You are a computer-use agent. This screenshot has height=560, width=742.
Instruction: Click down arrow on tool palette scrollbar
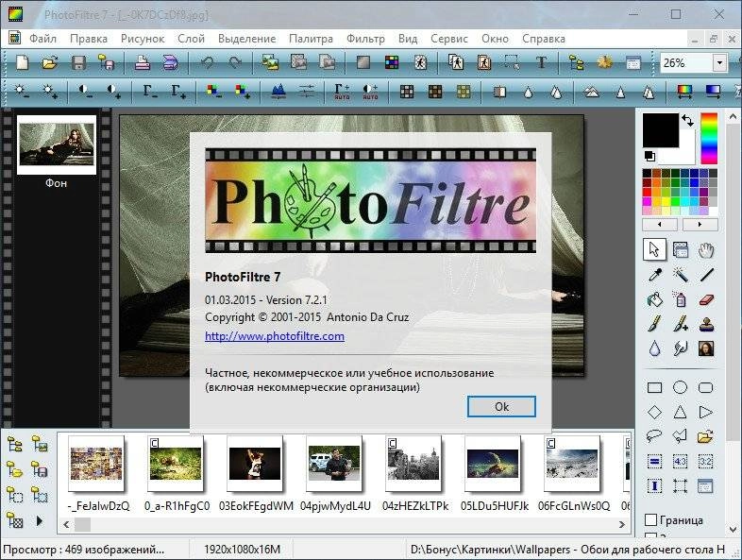[x=733, y=529]
